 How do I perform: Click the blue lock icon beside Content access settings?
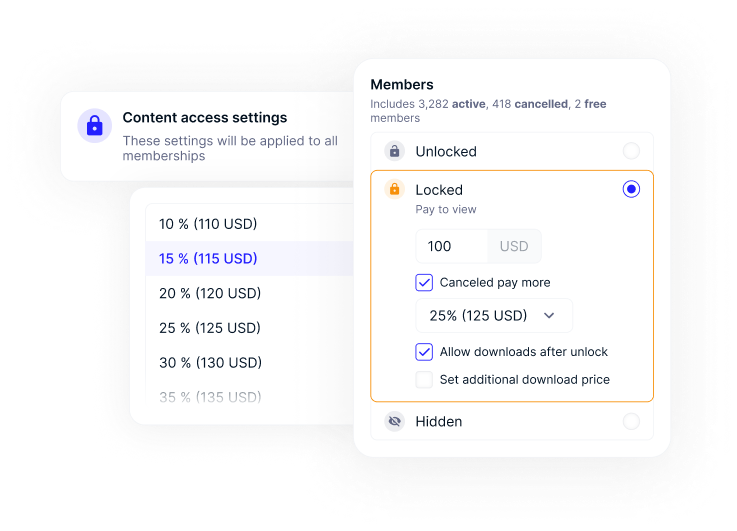pyautogui.click(x=94, y=126)
